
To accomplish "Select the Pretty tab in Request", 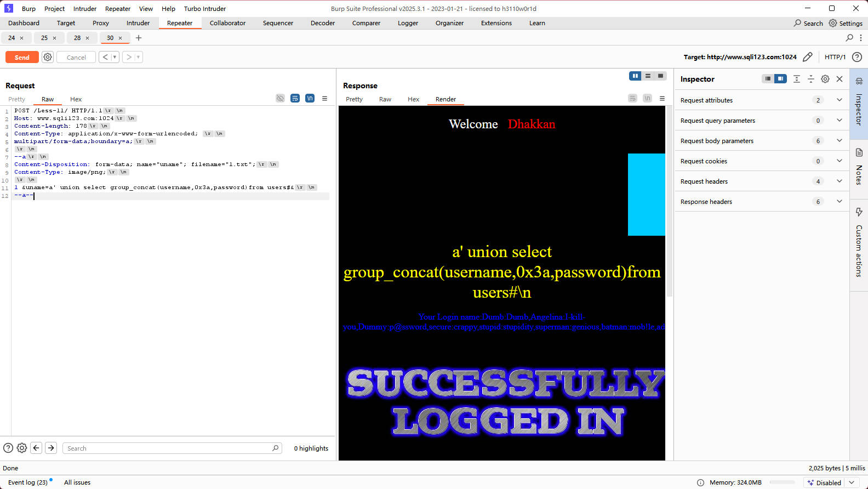I will pyautogui.click(x=16, y=99).
